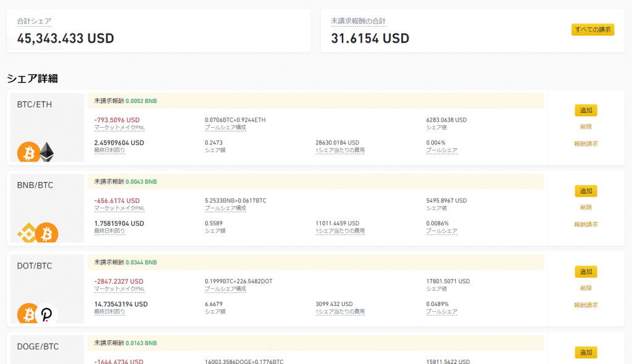Click unclaimed reward 0.0344 BNB
The image size is (632, 364).
[x=141, y=262]
